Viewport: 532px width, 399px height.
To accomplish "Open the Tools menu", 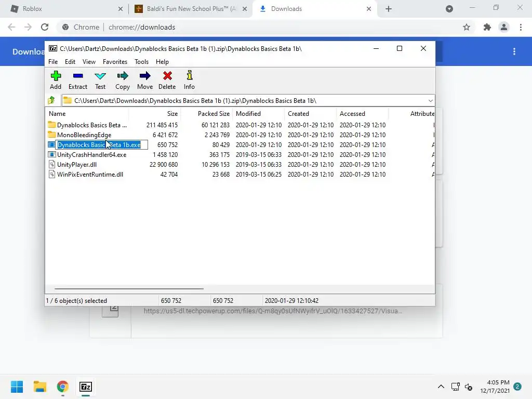I will pyautogui.click(x=141, y=62).
